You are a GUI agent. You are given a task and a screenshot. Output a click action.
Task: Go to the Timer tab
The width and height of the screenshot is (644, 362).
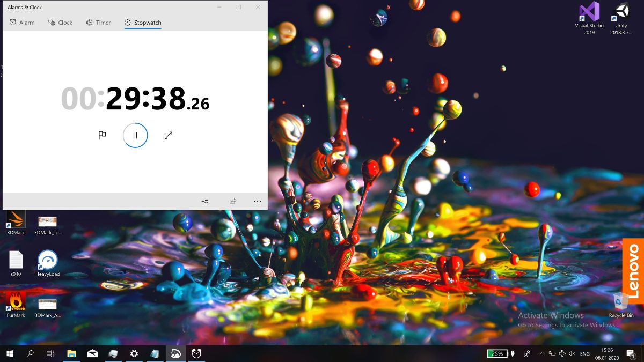tap(98, 23)
